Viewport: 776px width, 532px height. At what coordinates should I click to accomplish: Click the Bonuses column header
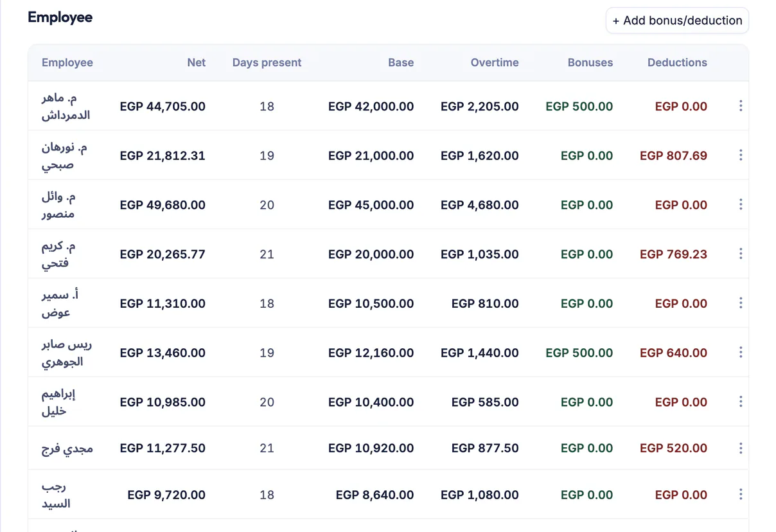pyautogui.click(x=590, y=62)
